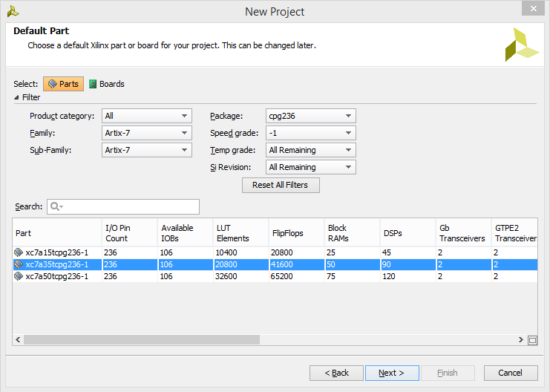Image resolution: width=550 pixels, height=392 pixels.
Task: Click FlipFlops value 65200
Action: tap(281, 276)
